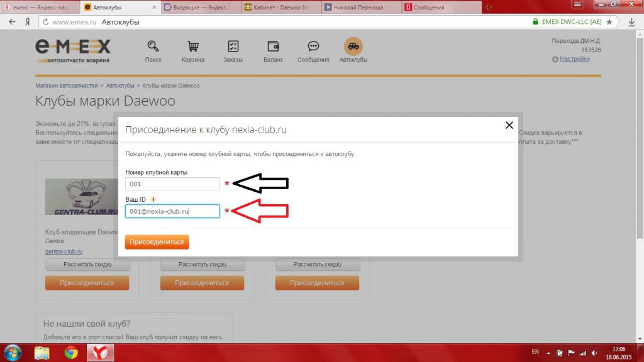Open the Корзина cart icon
This screenshot has height=362, width=644.
(193, 47)
